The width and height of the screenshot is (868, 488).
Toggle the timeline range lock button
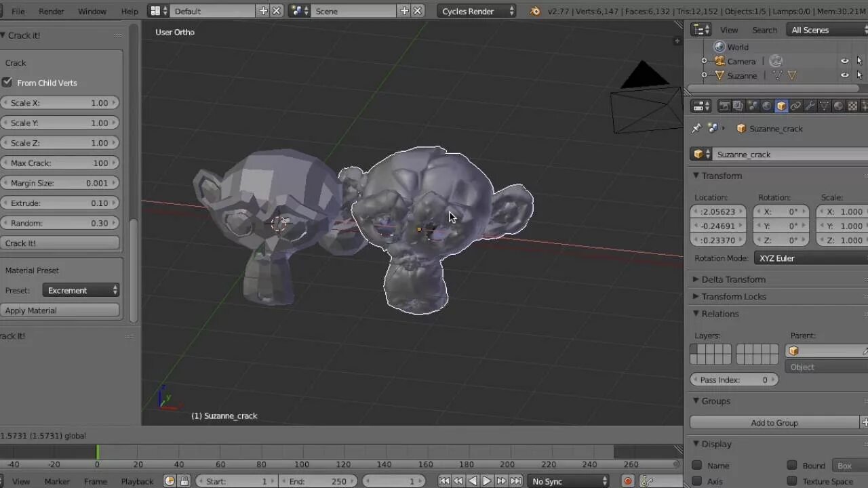184,481
